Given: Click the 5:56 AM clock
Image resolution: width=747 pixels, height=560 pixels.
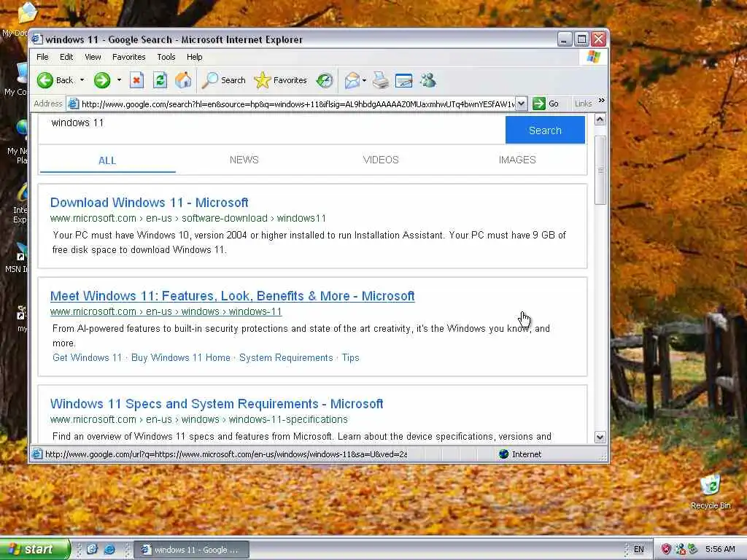Looking at the screenshot, I should click(x=720, y=550).
